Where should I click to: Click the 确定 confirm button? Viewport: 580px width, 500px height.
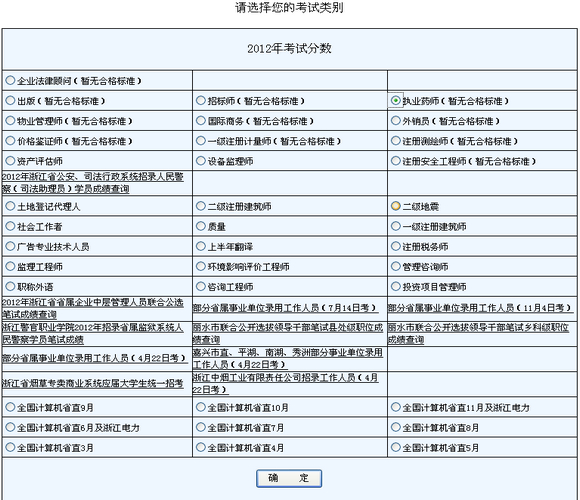(289, 478)
